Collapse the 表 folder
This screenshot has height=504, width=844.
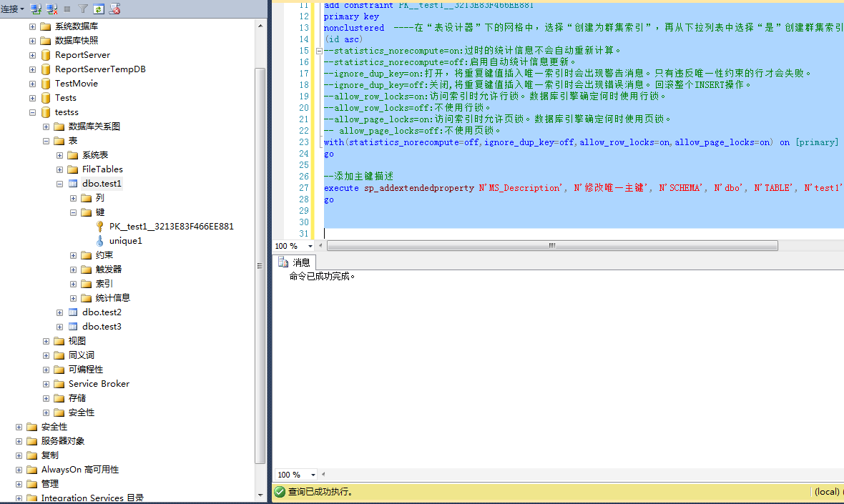(46, 140)
